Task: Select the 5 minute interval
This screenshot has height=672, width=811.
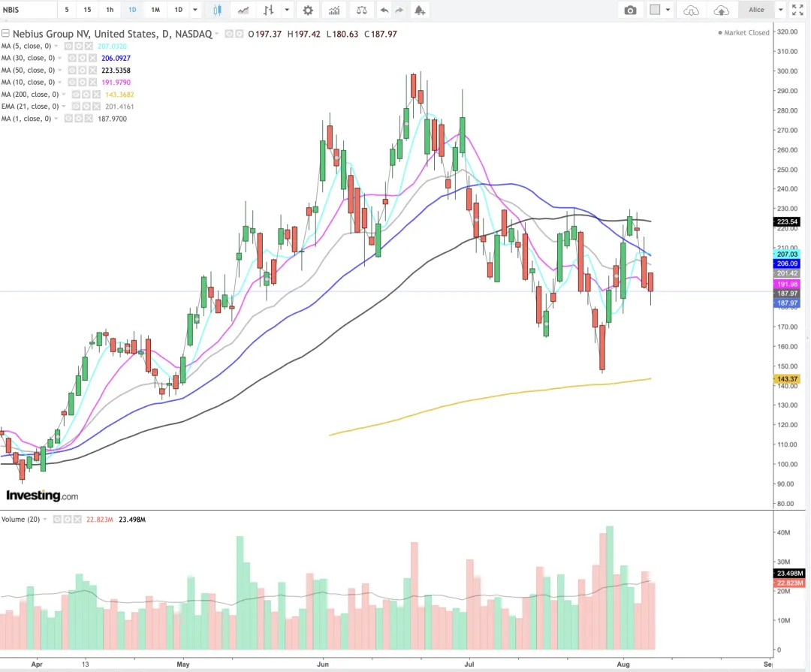Action: pyautogui.click(x=67, y=10)
